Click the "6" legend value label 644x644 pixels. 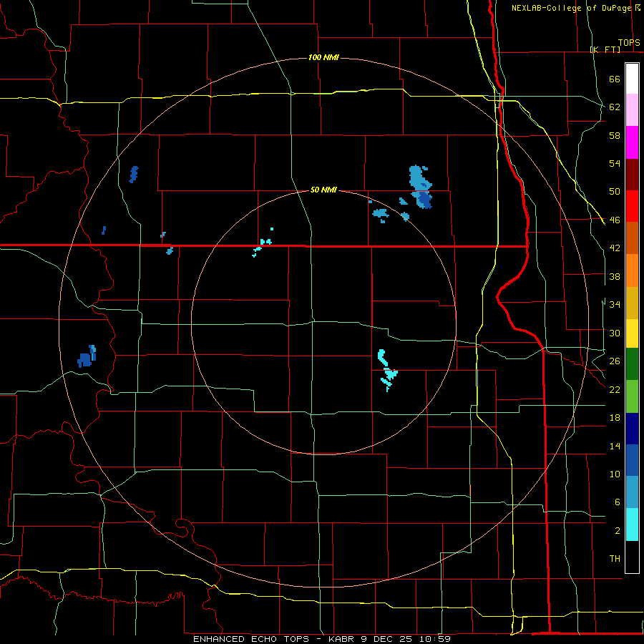coord(618,502)
